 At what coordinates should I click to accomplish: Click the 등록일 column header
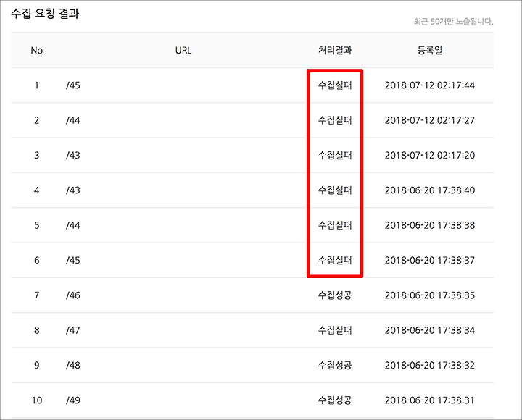[x=430, y=50]
